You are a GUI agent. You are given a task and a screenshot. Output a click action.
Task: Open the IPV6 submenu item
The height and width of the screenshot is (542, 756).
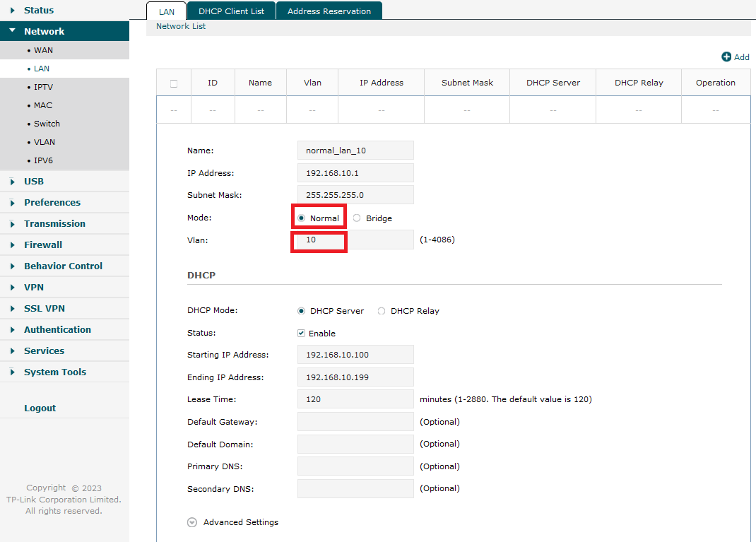click(x=64, y=160)
